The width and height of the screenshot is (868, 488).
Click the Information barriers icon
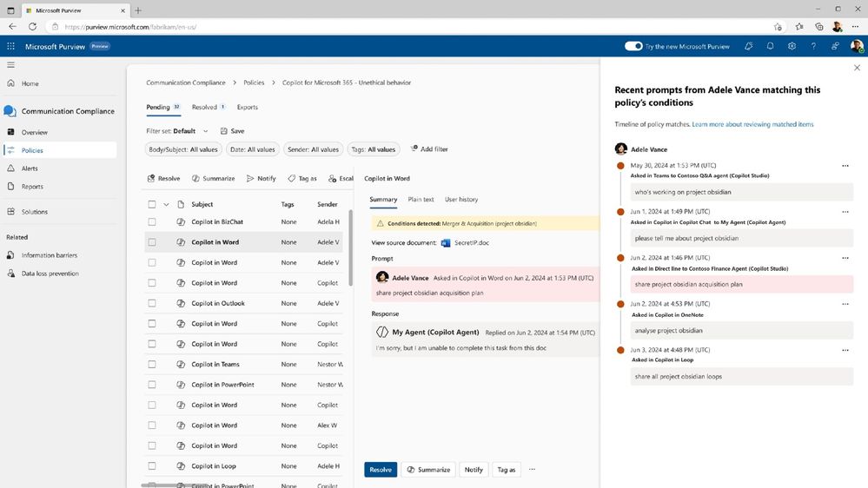[10, 255]
